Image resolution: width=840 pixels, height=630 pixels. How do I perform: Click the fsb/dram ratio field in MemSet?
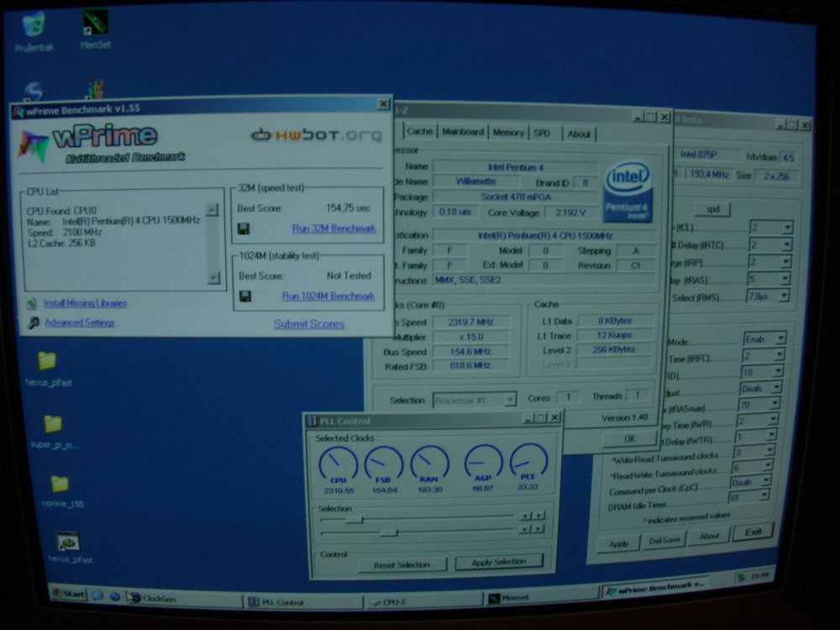[x=788, y=158]
